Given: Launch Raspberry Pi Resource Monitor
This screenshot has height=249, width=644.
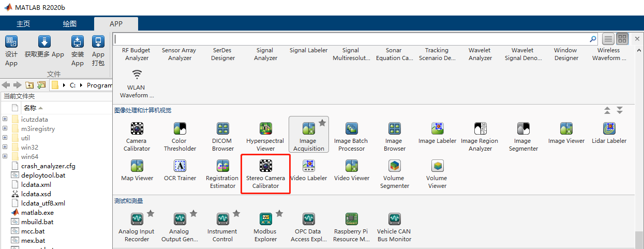Looking at the screenshot, I should [352, 226].
